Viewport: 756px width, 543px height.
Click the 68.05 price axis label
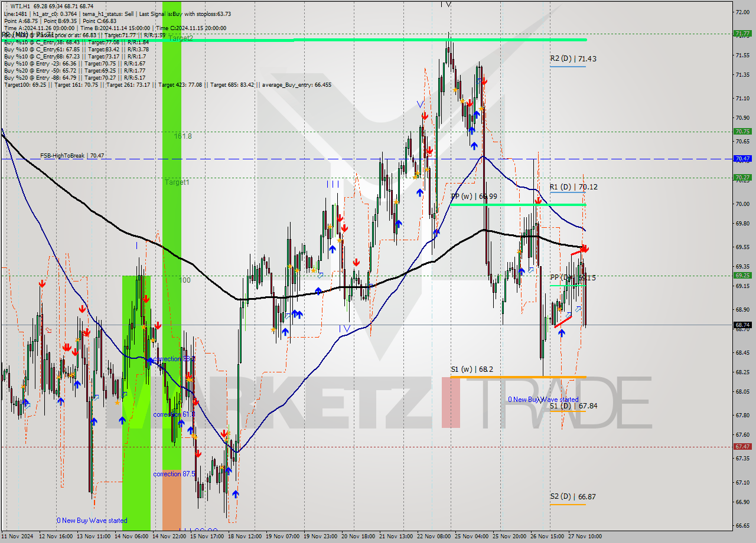click(x=742, y=392)
